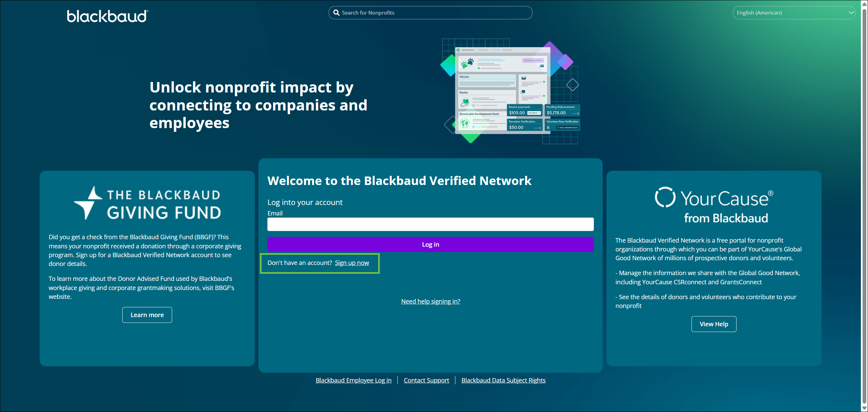Click the Blackbaud Giving Fund star logo

[88, 203]
